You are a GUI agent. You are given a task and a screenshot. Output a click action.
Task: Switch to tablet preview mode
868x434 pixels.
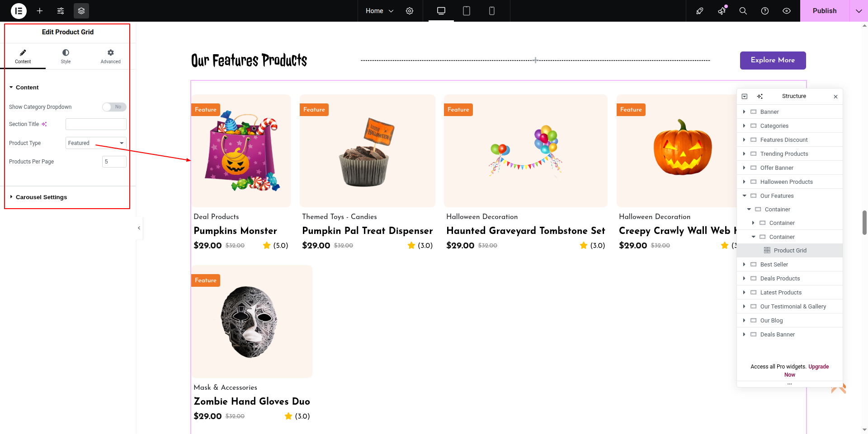[x=467, y=11]
